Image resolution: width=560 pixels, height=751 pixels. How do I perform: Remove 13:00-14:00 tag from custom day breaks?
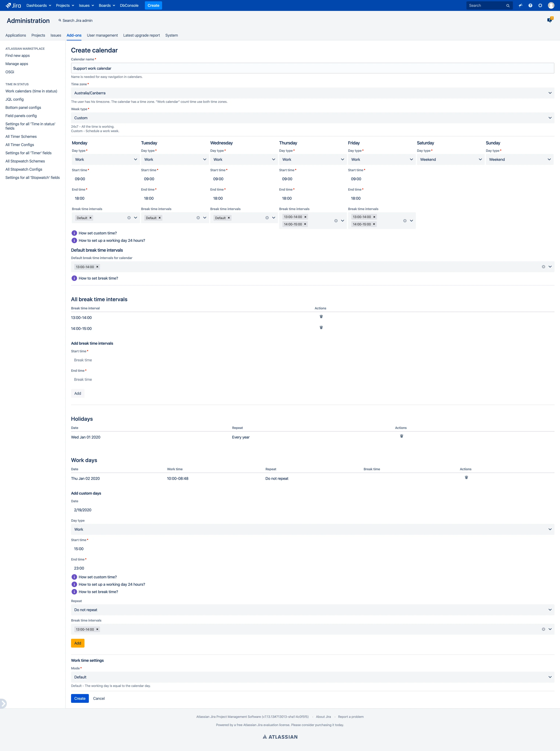pos(97,629)
